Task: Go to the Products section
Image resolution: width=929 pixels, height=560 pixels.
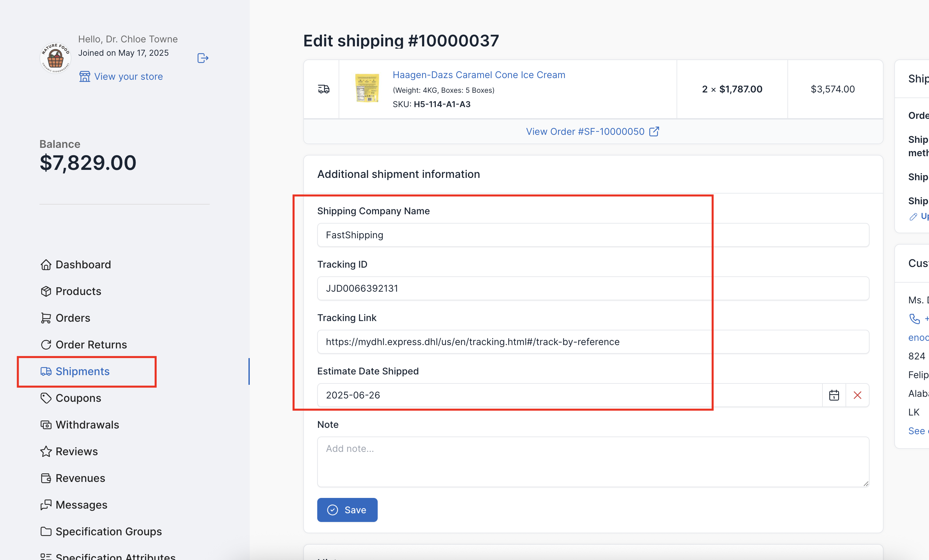Action: 78,291
